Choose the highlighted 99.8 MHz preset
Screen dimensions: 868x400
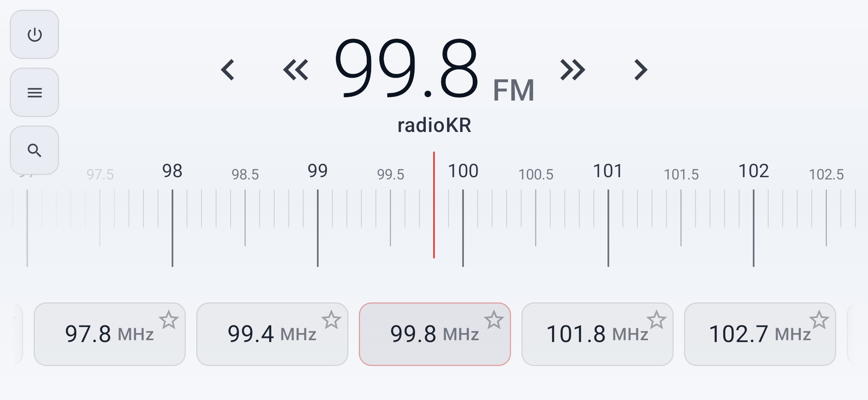[x=435, y=334]
